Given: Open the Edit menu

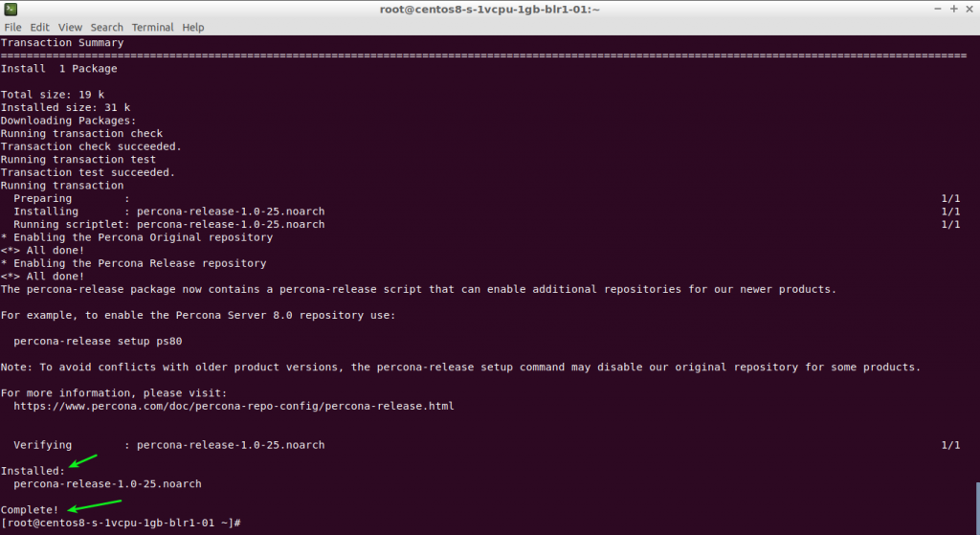Looking at the screenshot, I should [x=39, y=28].
